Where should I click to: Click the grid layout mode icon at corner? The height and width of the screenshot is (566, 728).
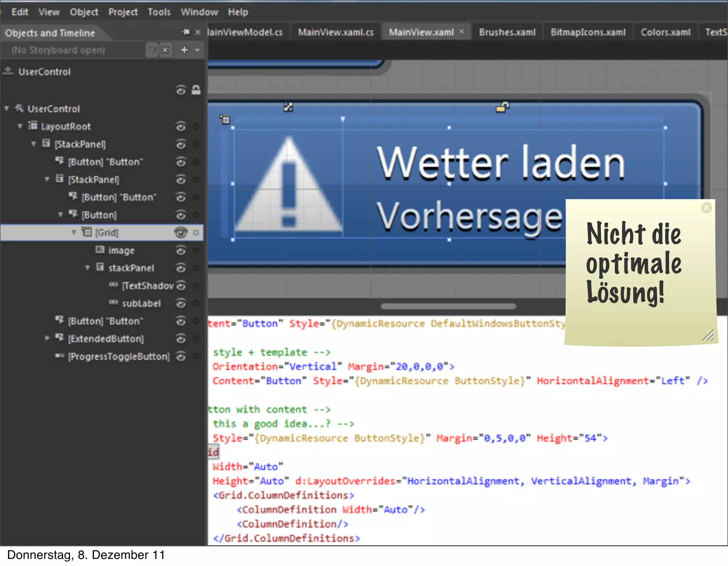point(225,119)
